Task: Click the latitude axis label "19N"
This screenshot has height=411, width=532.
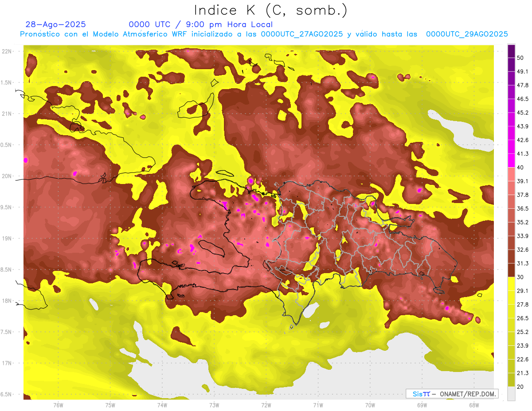Action: point(7,239)
